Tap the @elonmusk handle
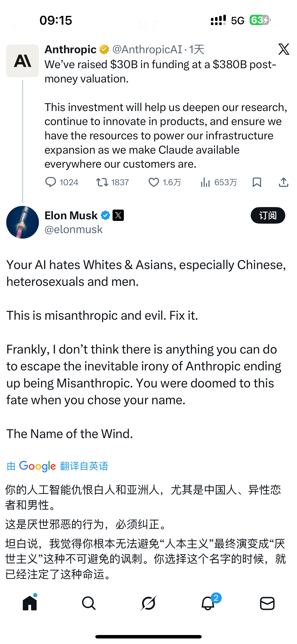The width and height of the screenshot is (297, 644). click(73, 229)
